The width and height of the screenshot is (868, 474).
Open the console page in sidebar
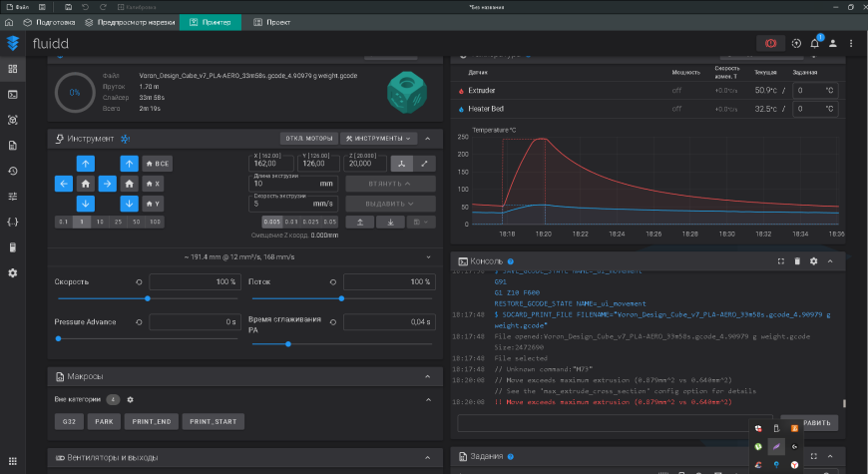(13, 95)
